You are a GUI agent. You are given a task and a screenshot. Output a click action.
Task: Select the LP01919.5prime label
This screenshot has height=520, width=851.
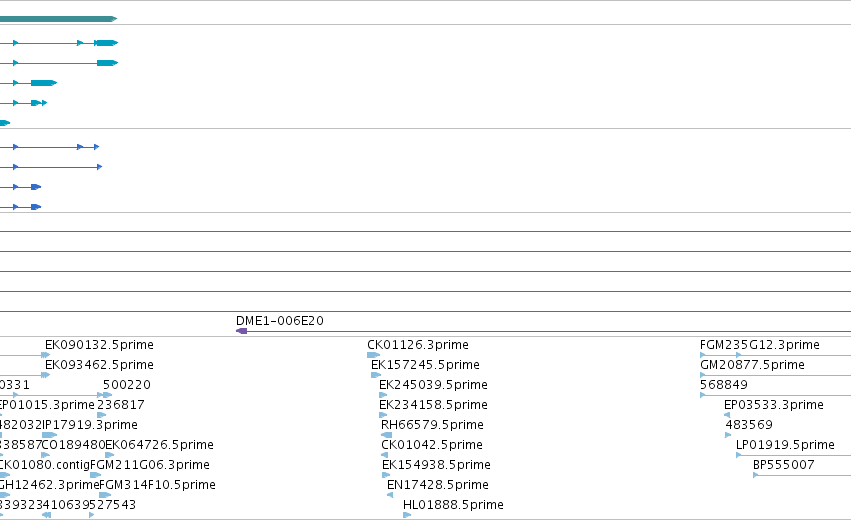click(785, 445)
